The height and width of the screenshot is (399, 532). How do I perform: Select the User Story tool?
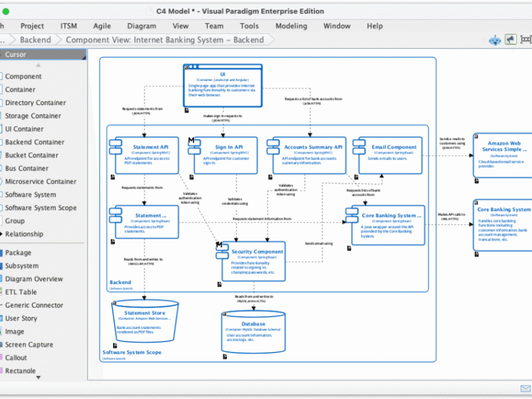pyautogui.click(x=22, y=318)
